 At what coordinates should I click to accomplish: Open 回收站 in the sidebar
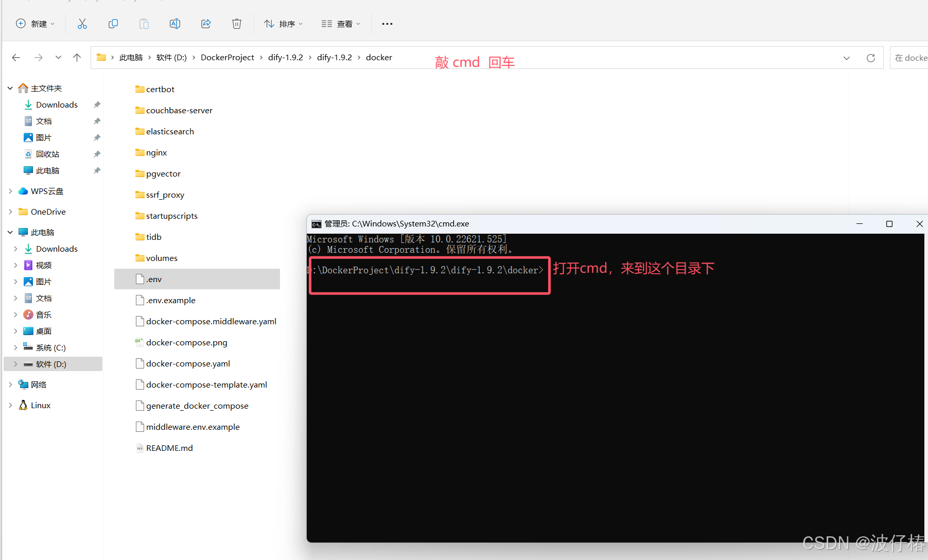pos(47,154)
